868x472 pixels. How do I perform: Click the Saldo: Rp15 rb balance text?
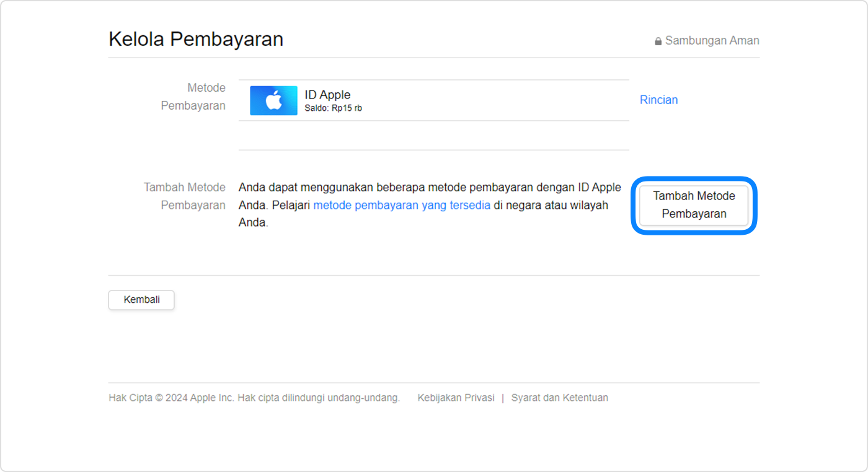(x=333, y=108)
